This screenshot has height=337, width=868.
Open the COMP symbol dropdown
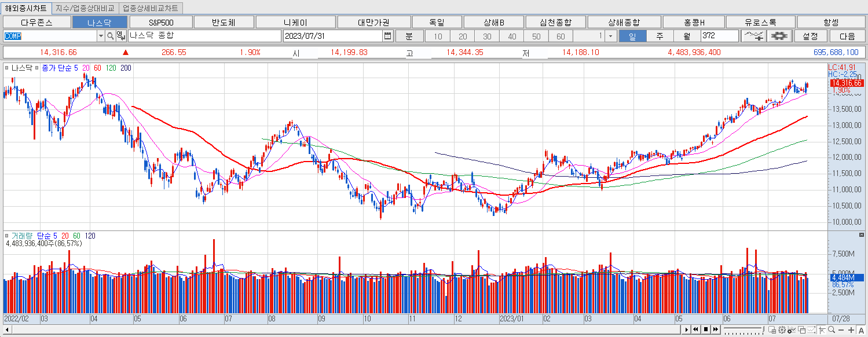click(x=100, y=36)
